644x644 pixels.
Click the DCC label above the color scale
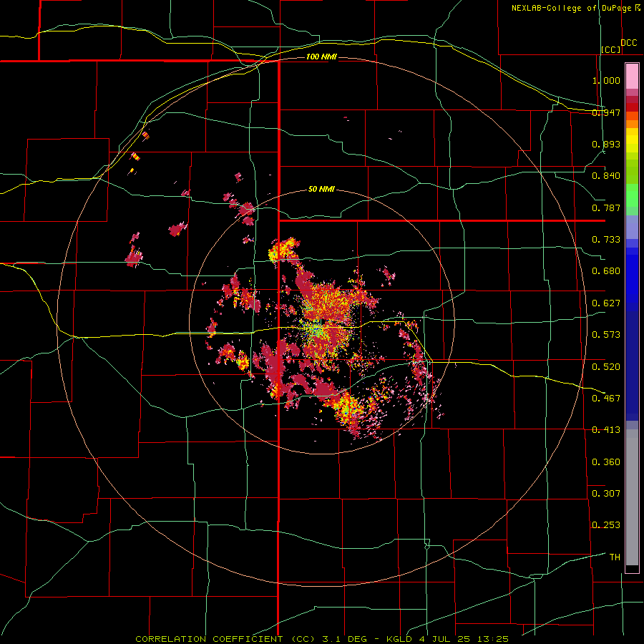[628, 43]
